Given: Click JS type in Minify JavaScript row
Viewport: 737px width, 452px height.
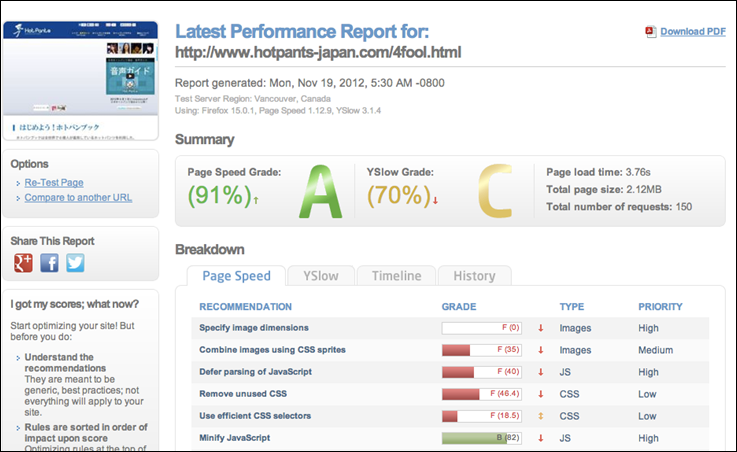Looking at the screenshot, I should tap(565, 438).
